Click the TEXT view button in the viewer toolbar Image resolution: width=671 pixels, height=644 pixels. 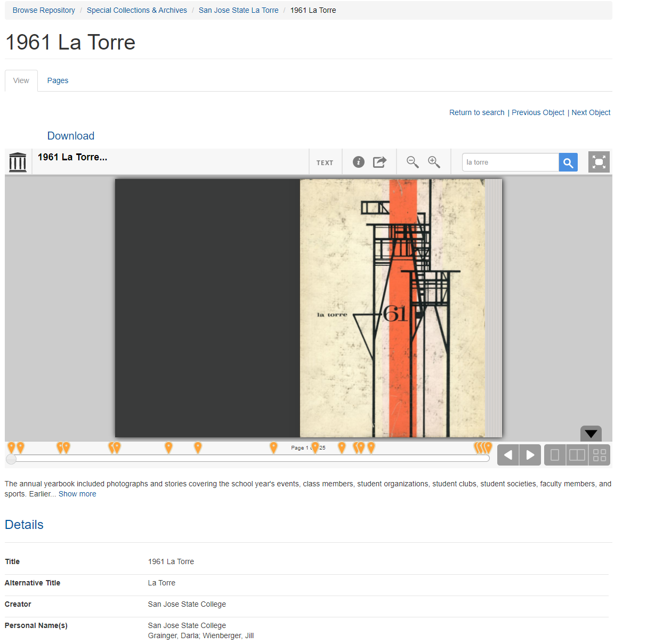pyautogui.click(x=325, y=162)
